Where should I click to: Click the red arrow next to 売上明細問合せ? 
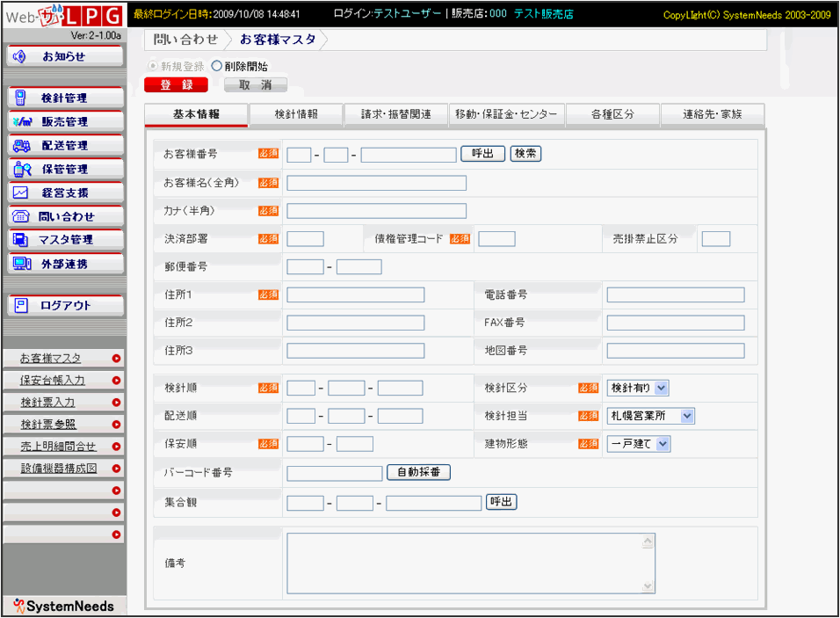coord(116,447)
